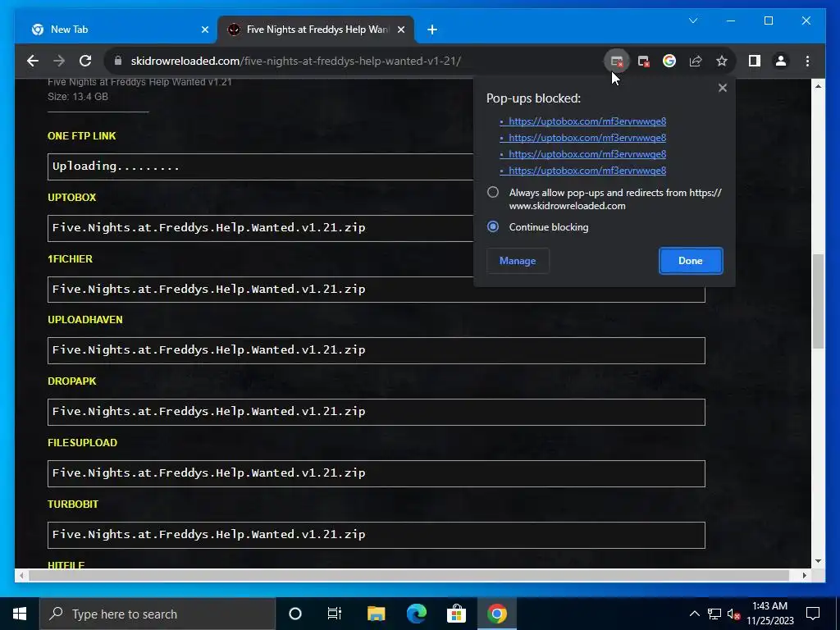Click the taskbar search box

(157, 614)
